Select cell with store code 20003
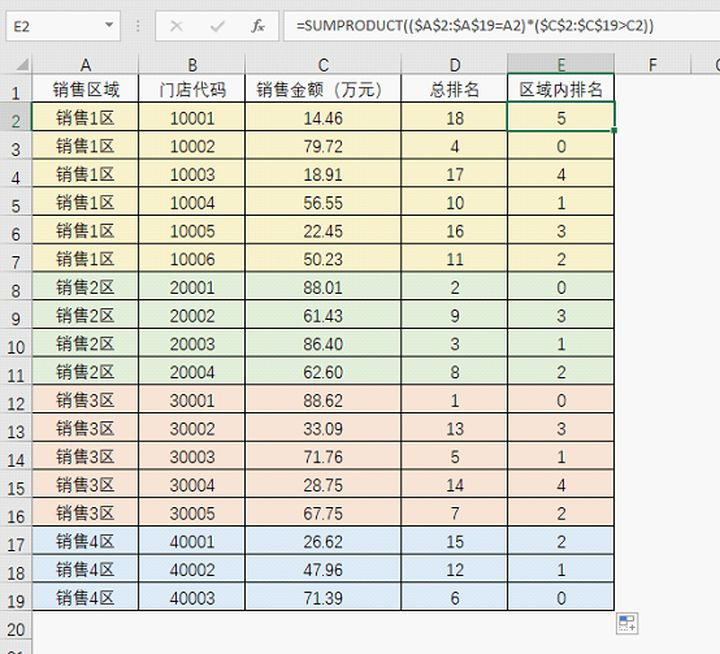This screenshot has height=654, width=720. (x=192, y=344)
